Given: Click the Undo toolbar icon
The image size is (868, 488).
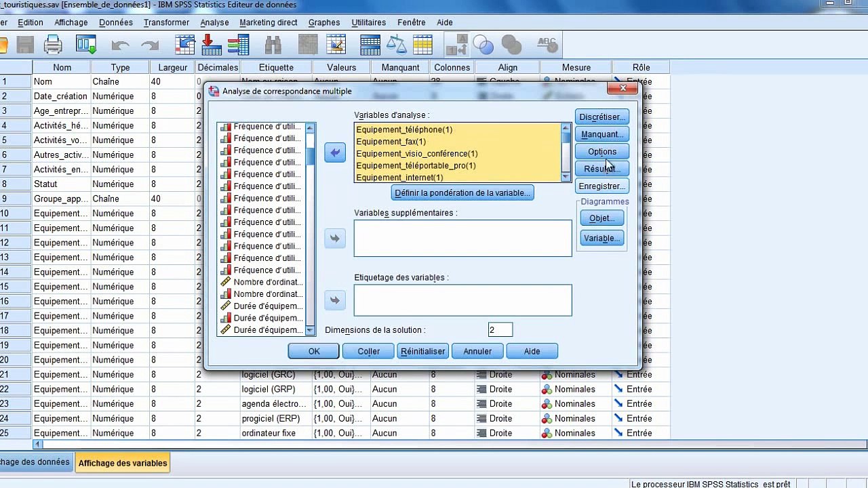Looking at the screenshot, I should pos(120,45).
